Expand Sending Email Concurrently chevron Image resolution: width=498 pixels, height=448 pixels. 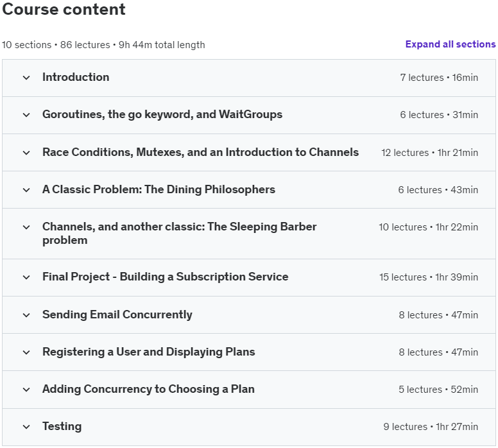[26, 315]
